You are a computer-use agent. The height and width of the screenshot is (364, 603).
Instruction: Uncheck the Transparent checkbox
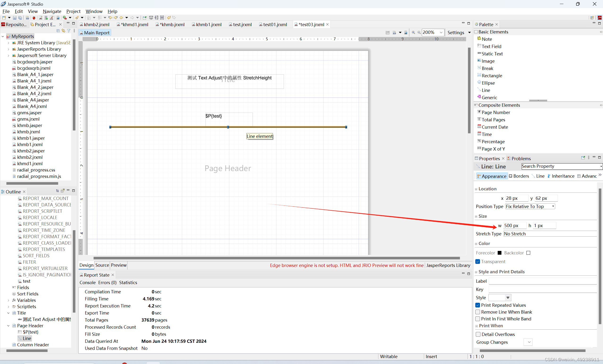(x=478, y=262)
